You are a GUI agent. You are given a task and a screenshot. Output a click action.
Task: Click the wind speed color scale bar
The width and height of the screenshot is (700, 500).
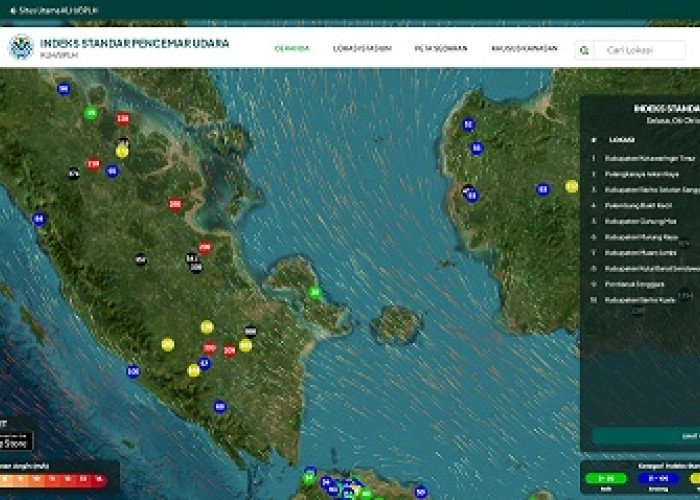click(x=54, y=480)
